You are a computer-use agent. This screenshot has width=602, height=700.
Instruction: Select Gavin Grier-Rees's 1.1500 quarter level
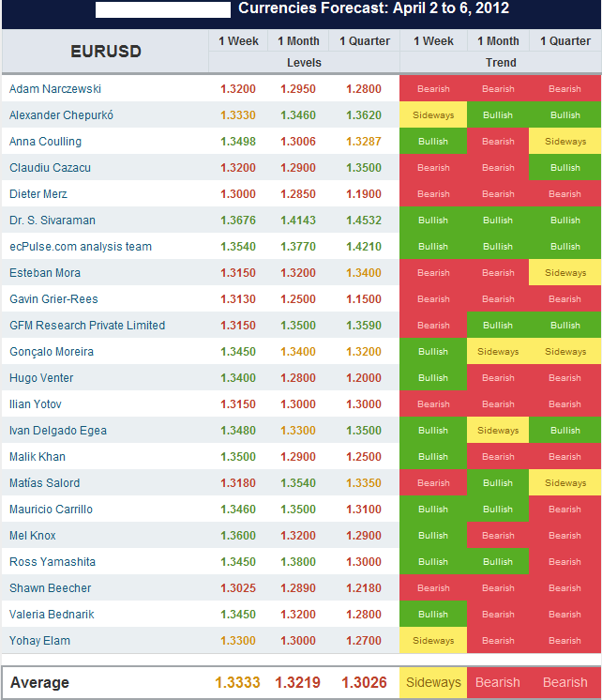coord(364,299)
